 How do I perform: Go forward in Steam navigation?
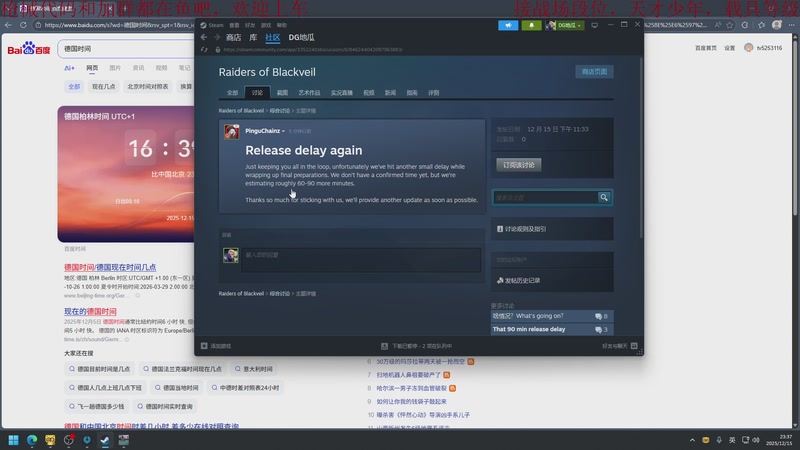pos(217,37)
